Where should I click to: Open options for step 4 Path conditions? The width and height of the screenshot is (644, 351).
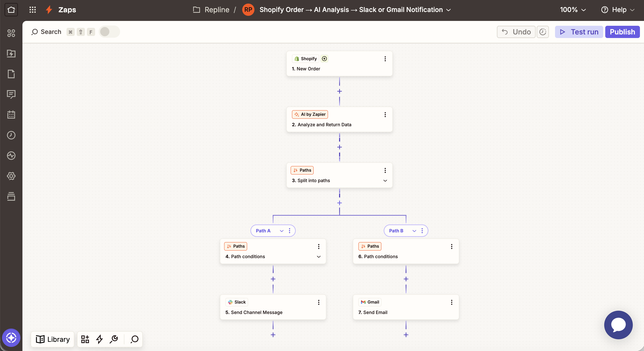[x=319, y=246]
